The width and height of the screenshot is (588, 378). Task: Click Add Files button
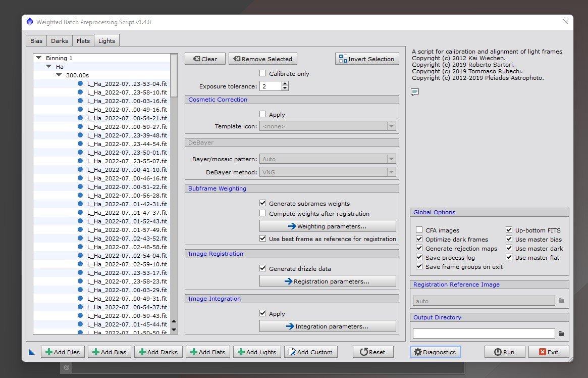pos(63,352)
